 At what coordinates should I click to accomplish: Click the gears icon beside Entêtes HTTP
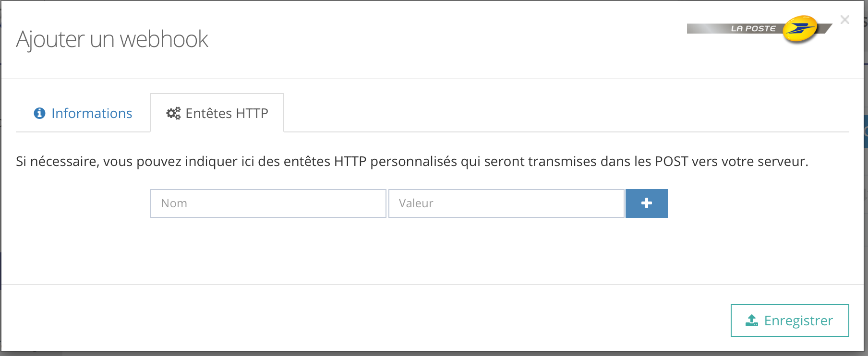173,113
